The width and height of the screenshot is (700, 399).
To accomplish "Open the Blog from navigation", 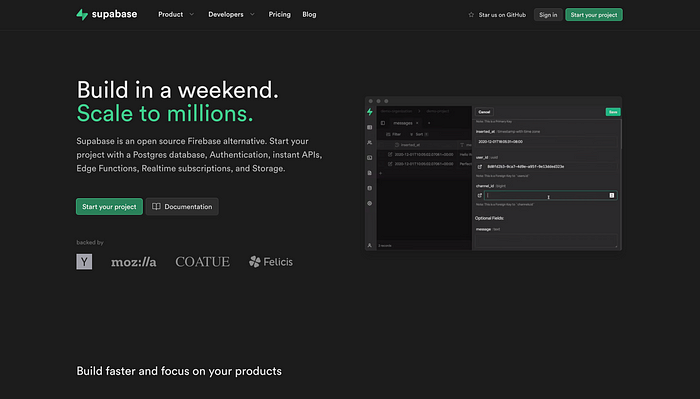I will point(309,14).
